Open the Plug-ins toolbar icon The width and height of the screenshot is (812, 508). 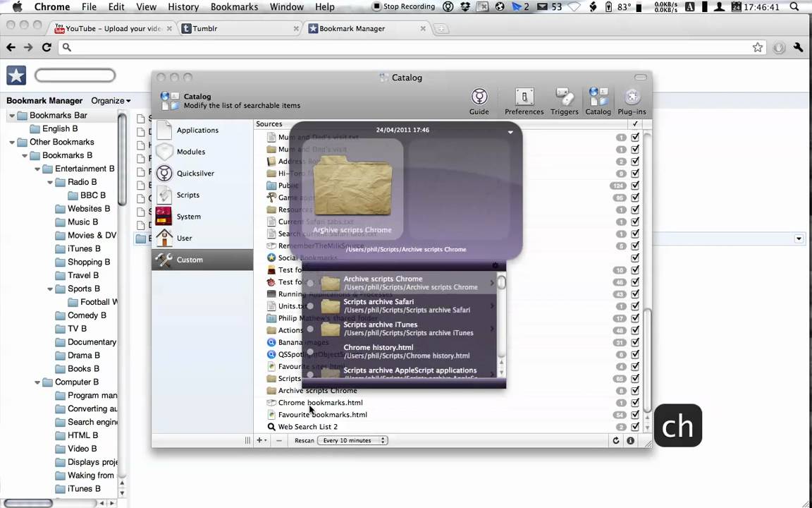[x=632, y=101]
